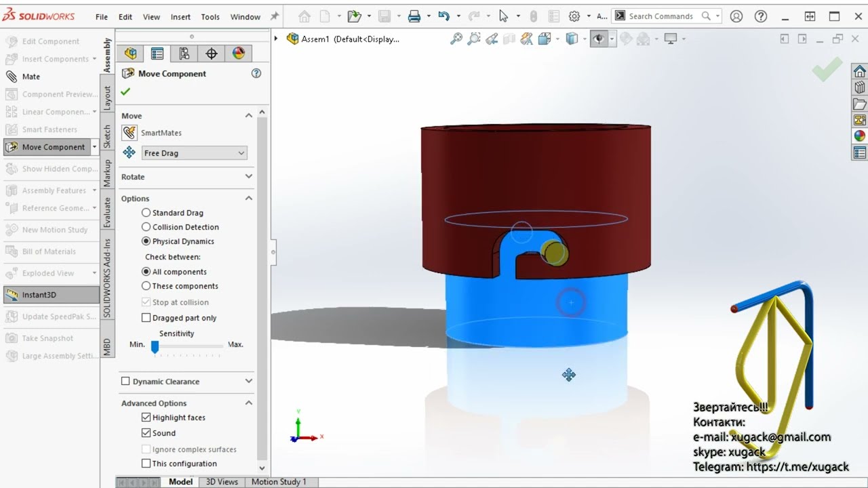Open the Options gear icon

click(x=574, y=16)
